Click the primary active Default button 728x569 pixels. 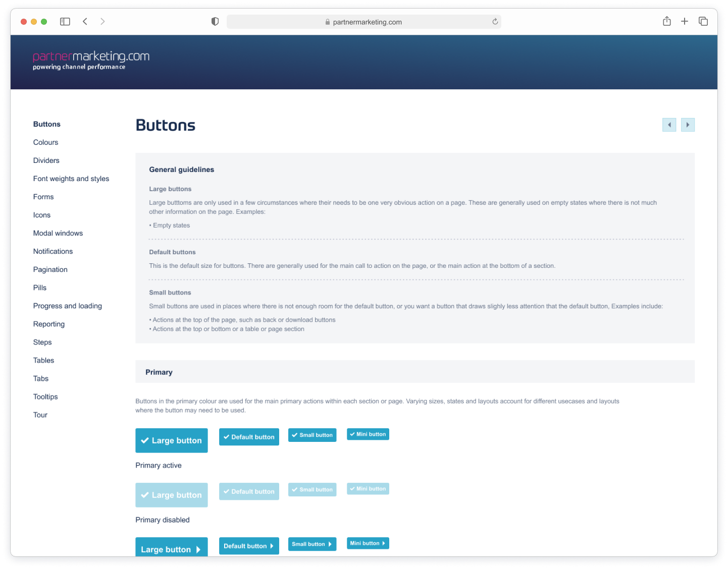point(249,437)
